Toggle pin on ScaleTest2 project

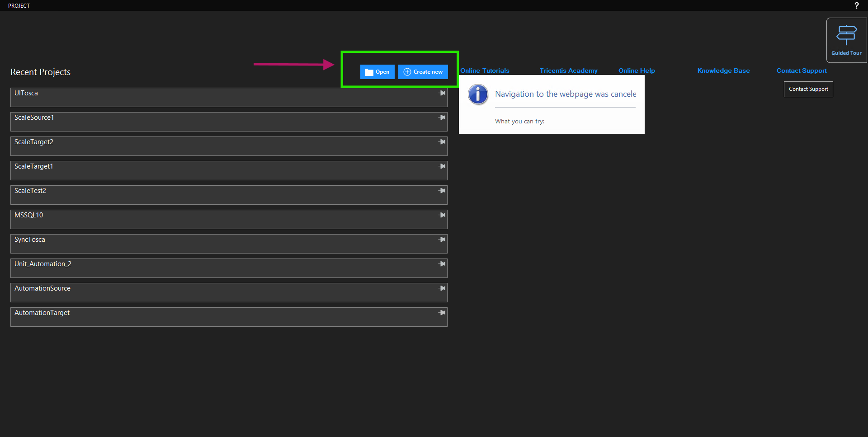coord(442,191)
